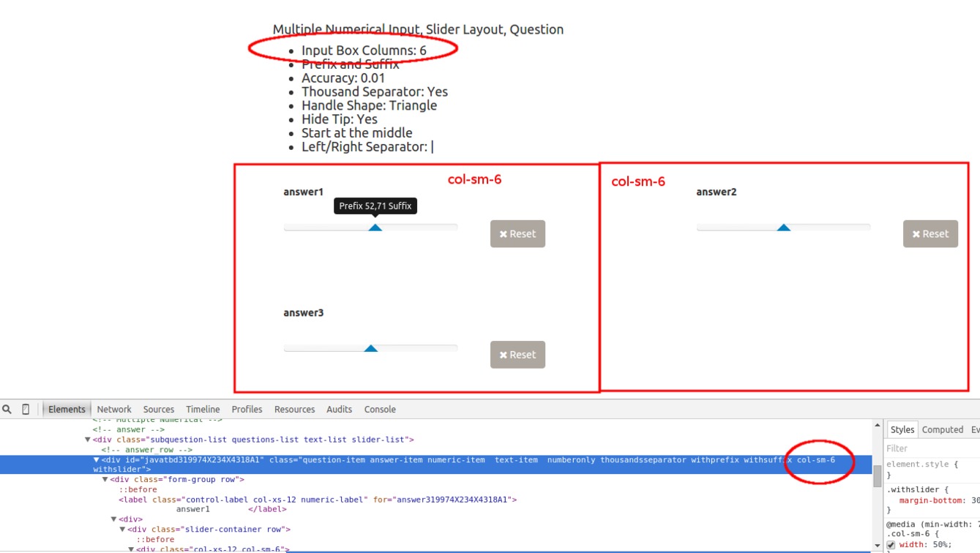Reset the answer2 slider value

click(930, 234)
